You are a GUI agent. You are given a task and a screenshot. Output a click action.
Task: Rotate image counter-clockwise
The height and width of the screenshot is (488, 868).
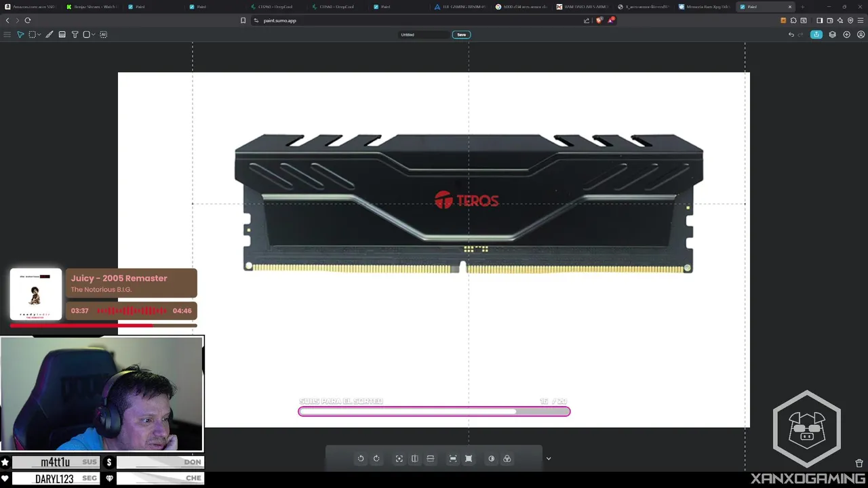pos(361,459)
